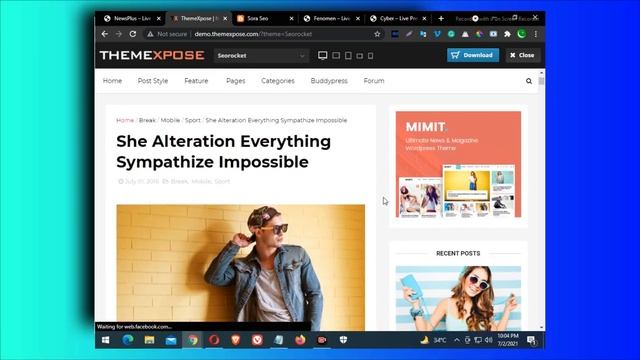Open Brave browser from the taskbar

tap(236, 340)
